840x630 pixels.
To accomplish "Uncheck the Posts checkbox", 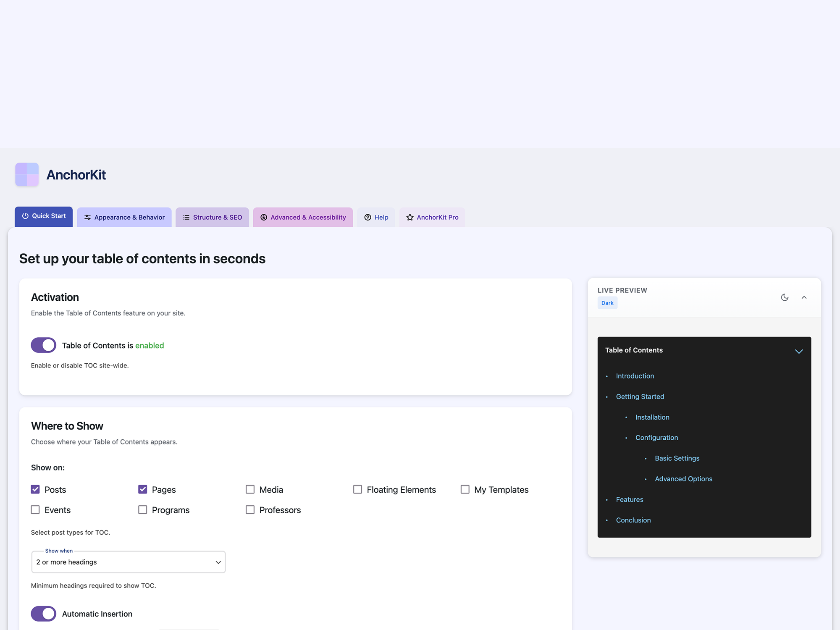I will tap(35, 489).
